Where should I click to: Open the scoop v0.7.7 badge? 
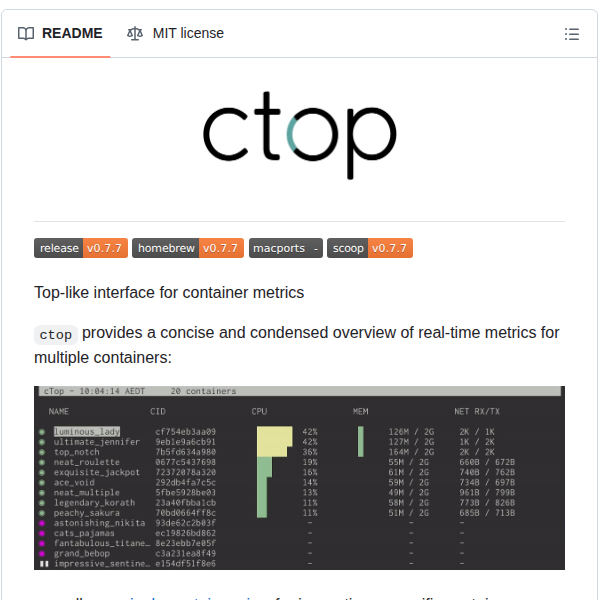point(370,248)
